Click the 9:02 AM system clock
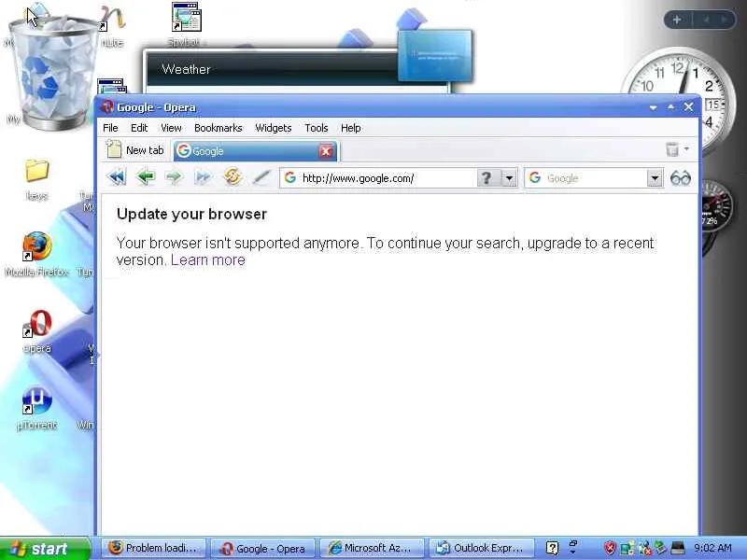The height and width of the screenshot is (560, 747). 712,548
